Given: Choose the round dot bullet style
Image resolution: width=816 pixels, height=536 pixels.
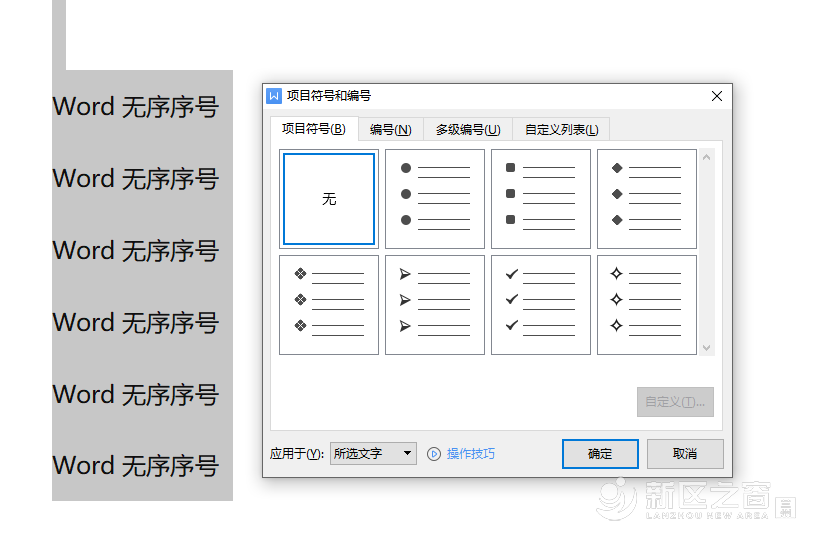Looking at the screenshot, I should pyautogui.click(x=435, y=199).
